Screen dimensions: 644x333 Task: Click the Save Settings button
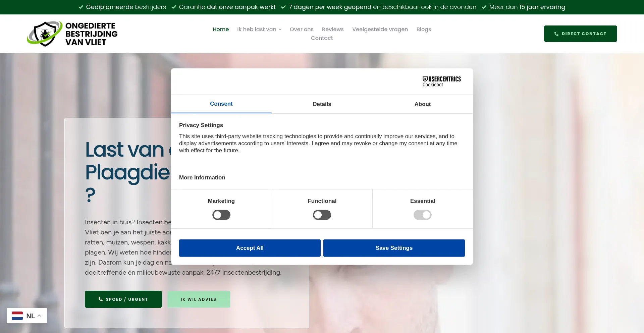point(394,248)
